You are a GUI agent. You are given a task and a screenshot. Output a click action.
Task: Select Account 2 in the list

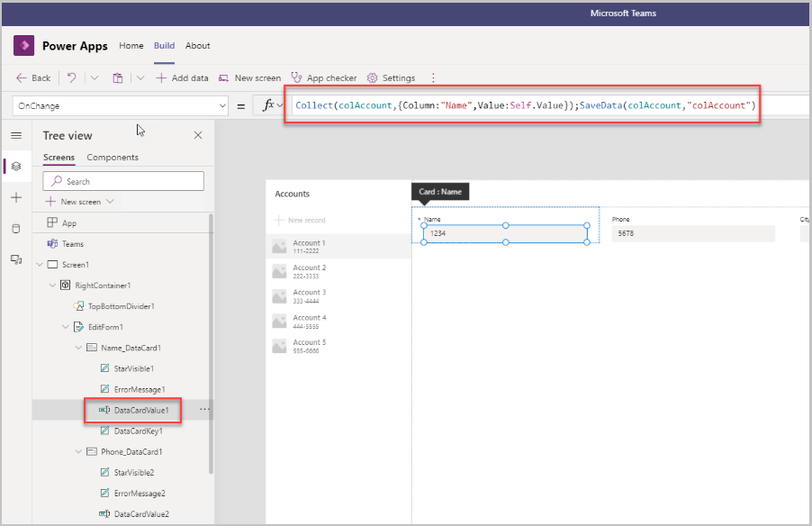[x=338, y=271]
